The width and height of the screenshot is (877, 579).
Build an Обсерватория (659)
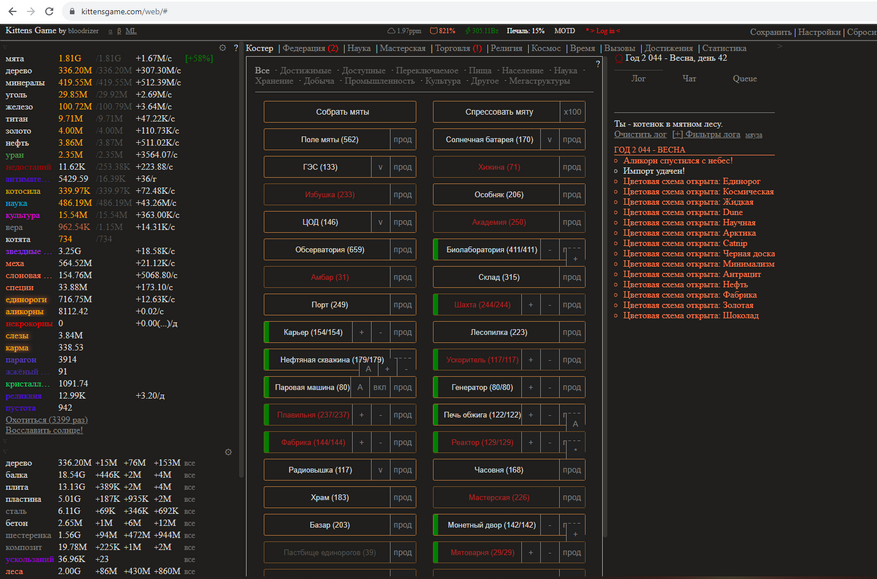pyautogui.click(x=327, y=250)
